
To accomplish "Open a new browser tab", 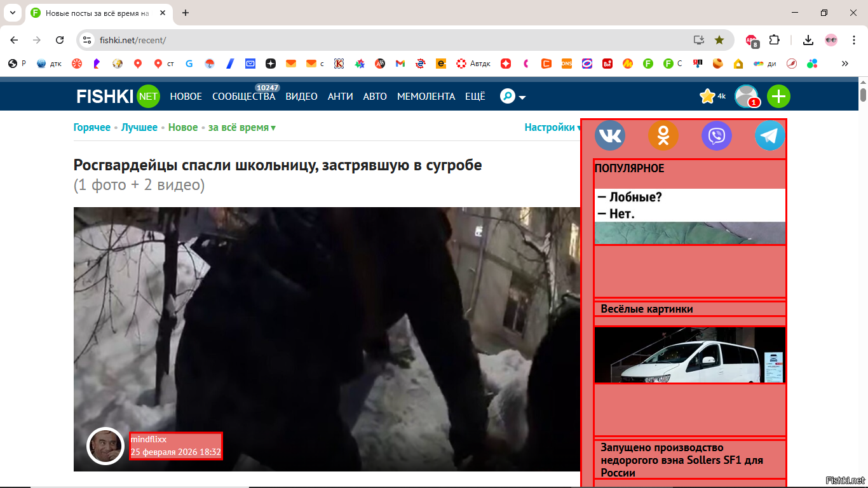I will tap(186, 13).
